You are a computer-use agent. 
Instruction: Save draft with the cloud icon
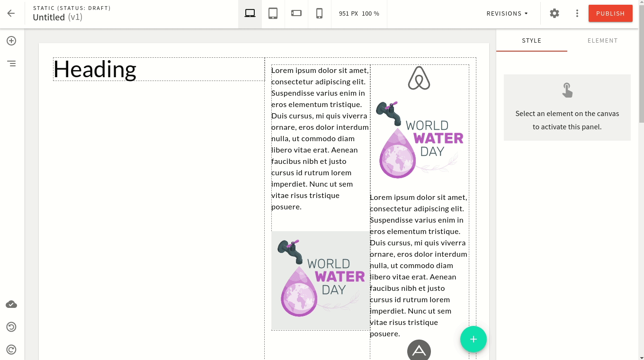[11, 304]
